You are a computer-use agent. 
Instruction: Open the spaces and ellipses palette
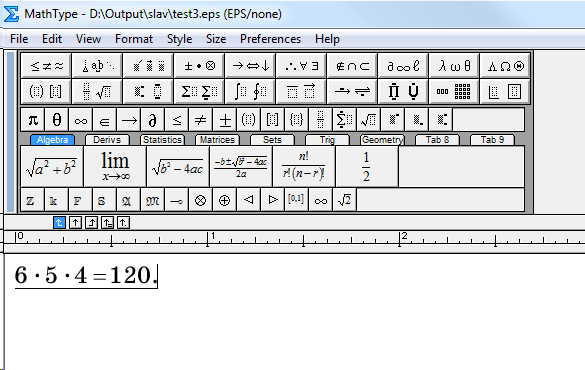pos(97,66)
